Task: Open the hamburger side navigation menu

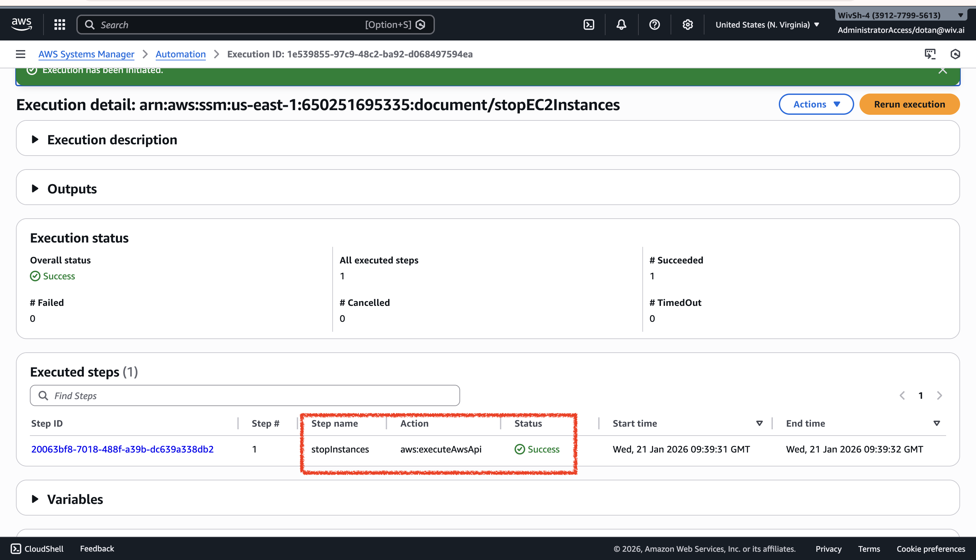Action: coord(20,54)
